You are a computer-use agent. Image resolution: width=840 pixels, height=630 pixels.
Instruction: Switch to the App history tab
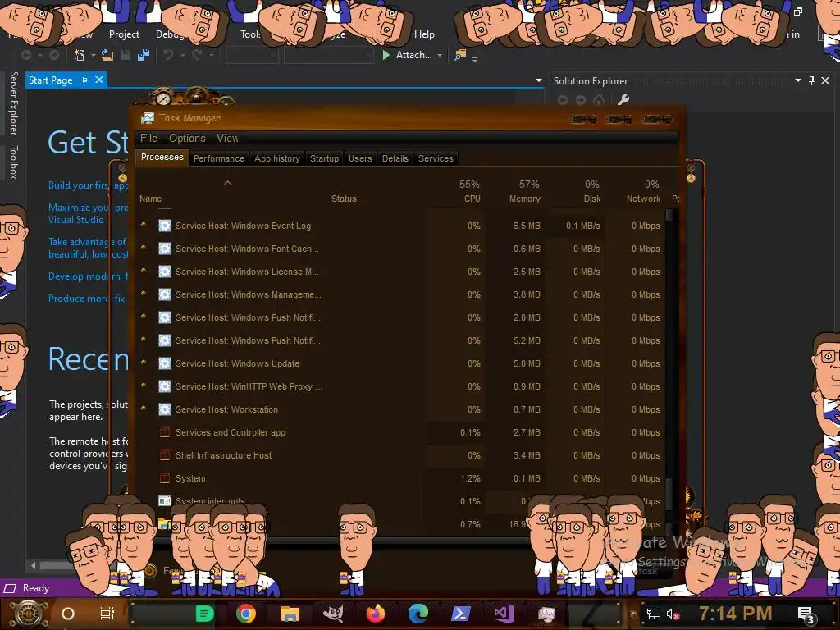[x=277, y=158]
